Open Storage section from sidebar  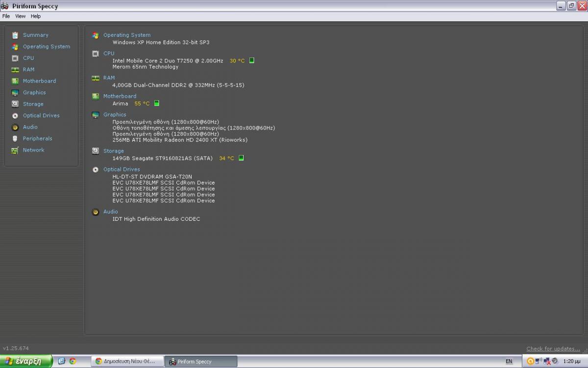[33, 104]
